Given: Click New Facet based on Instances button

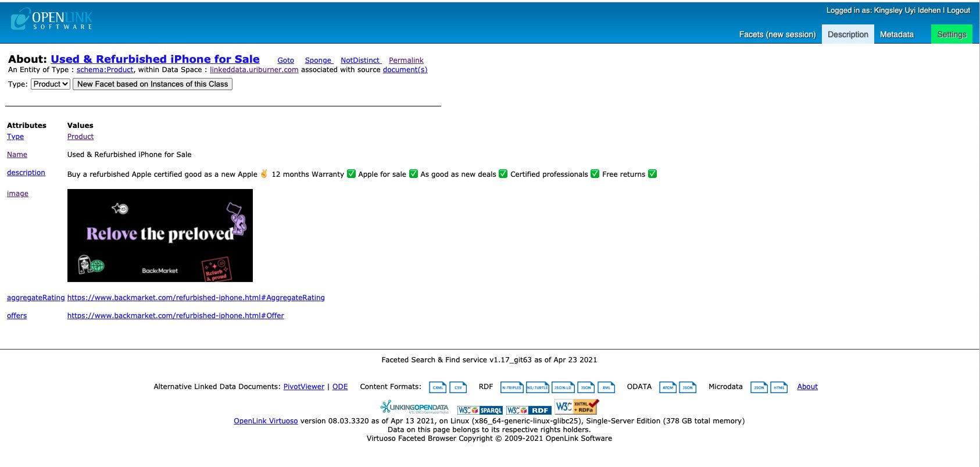Looking at the screenshot, I should tap(152, 84).
